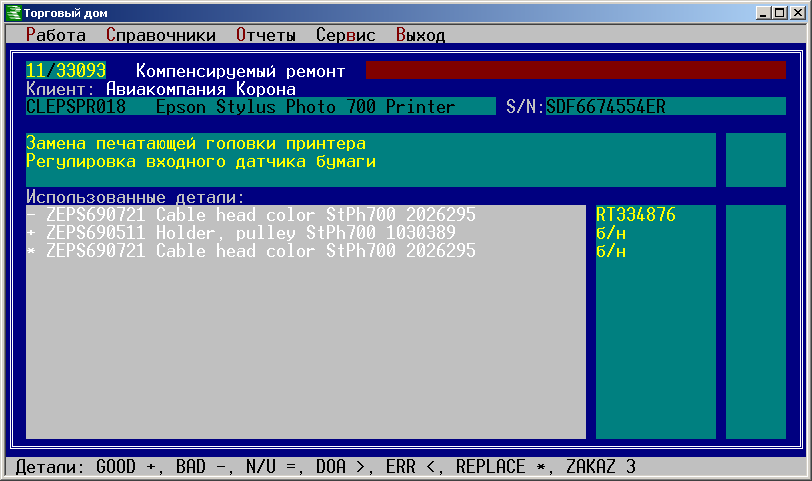
Task: Open the Справочники menu
Action: click(161, 35)
